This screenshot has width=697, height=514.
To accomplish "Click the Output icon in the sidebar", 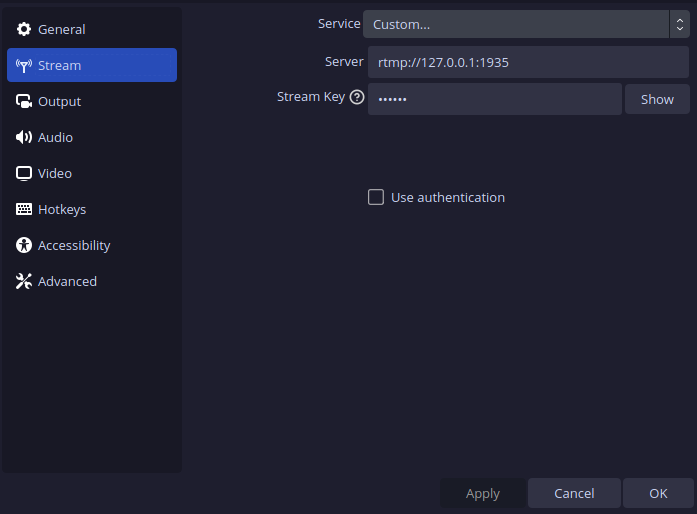I will pos(24,101).
